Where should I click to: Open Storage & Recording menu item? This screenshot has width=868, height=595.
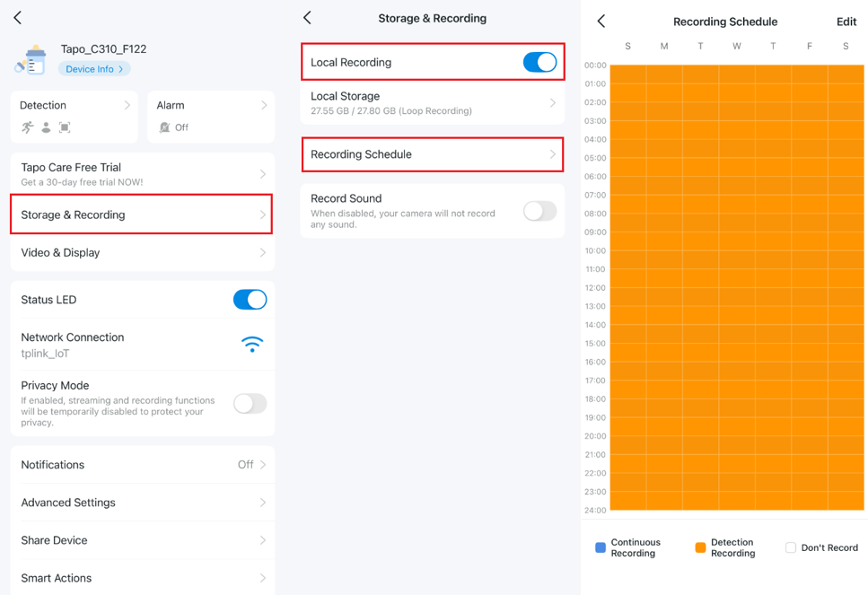(x=142, y=214)
